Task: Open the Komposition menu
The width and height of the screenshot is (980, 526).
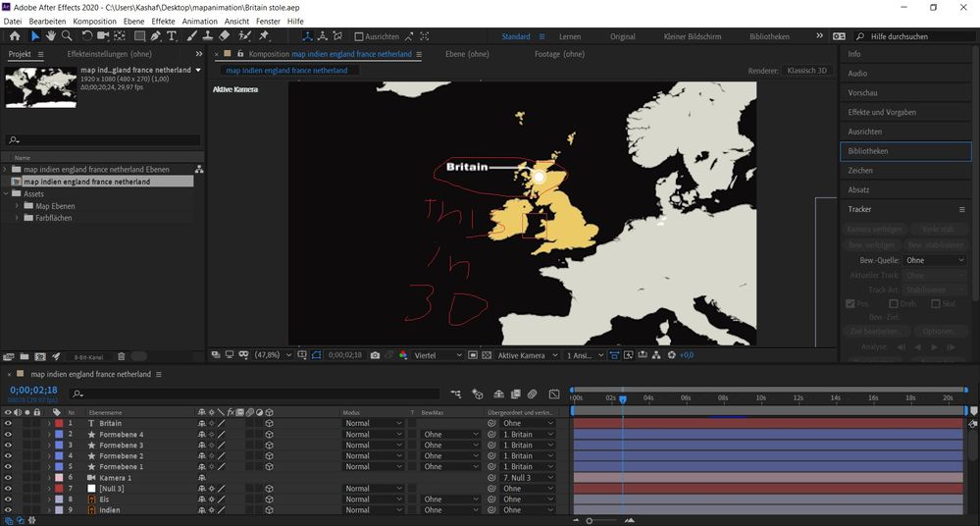Action: (94, 21)
